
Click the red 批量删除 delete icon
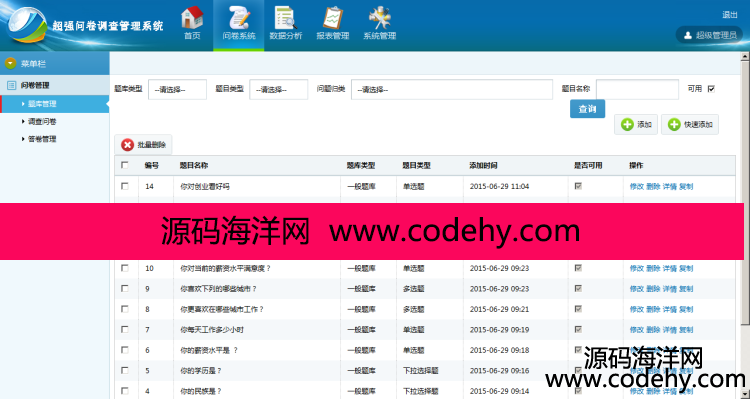pyautogui.click(x=127, y=144)
